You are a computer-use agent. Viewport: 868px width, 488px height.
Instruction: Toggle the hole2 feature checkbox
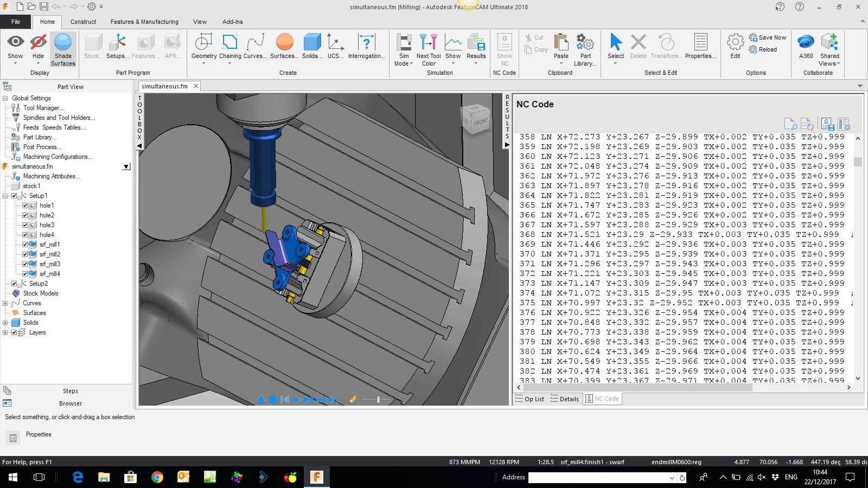pos(25,215)
